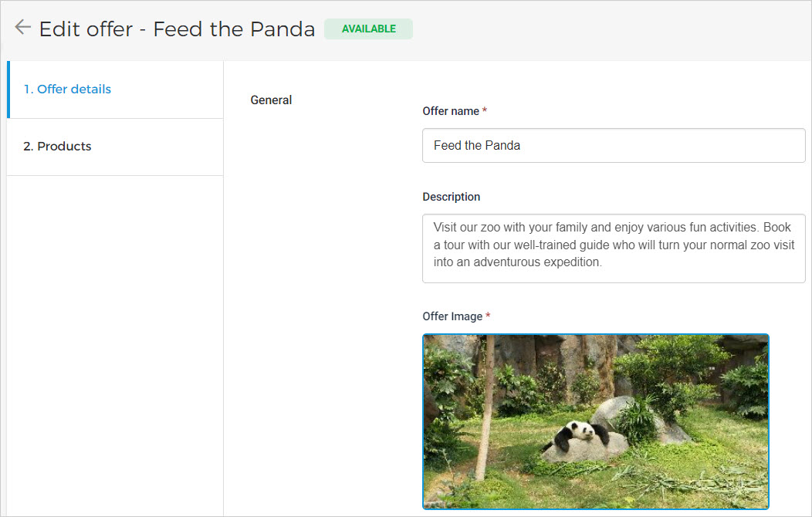This screenshot has width=812, height=517.
Task: Select the panda offer image thumbnail
Action: [596, 422]
